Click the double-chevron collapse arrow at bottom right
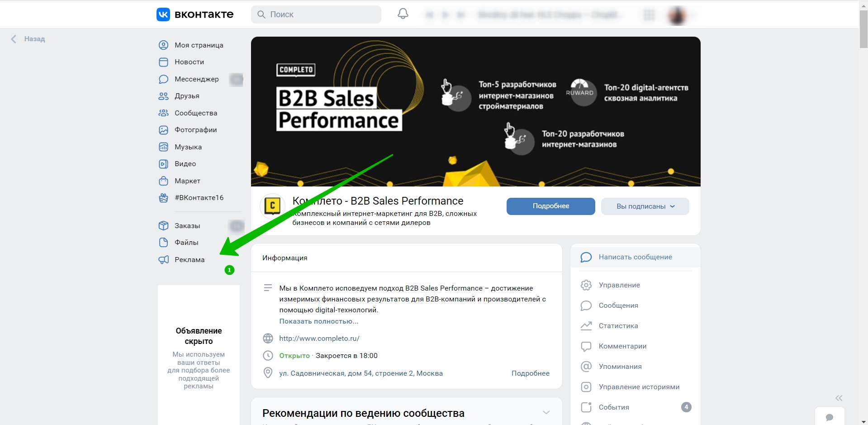Screen dimensions: 868x425 click(x=839, y=398)
